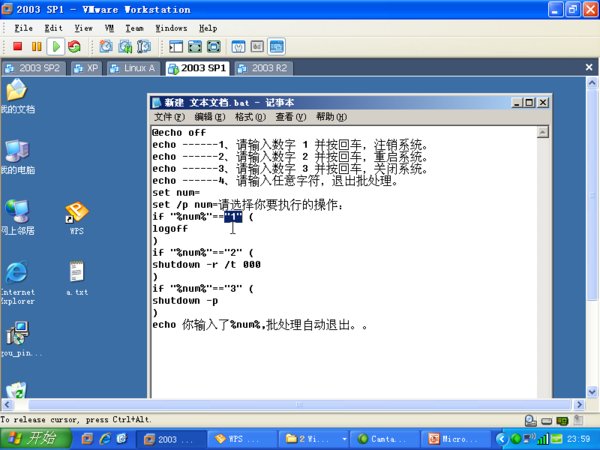Click the "shutdown -r /t 000" line

pos(206,264)
